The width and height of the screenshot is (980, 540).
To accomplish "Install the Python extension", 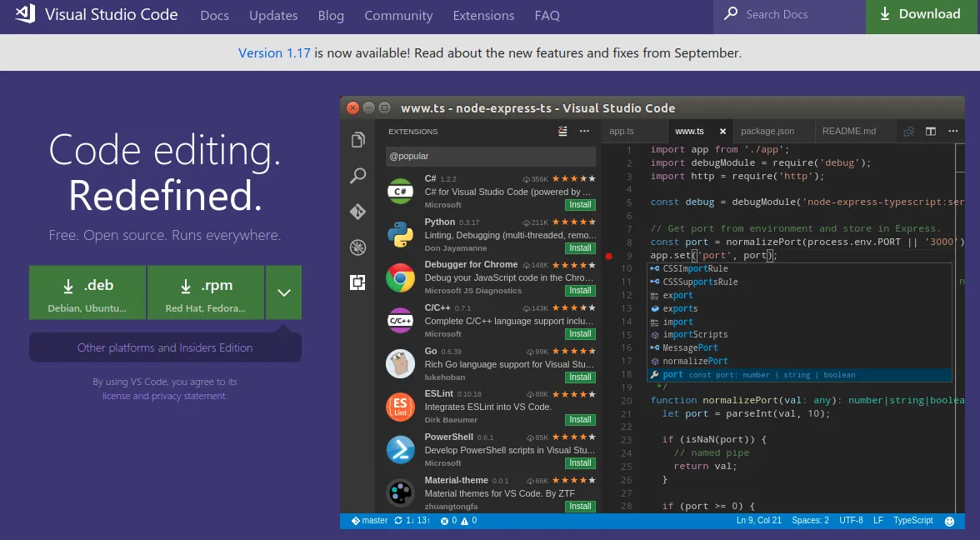I will coord(580,247).
